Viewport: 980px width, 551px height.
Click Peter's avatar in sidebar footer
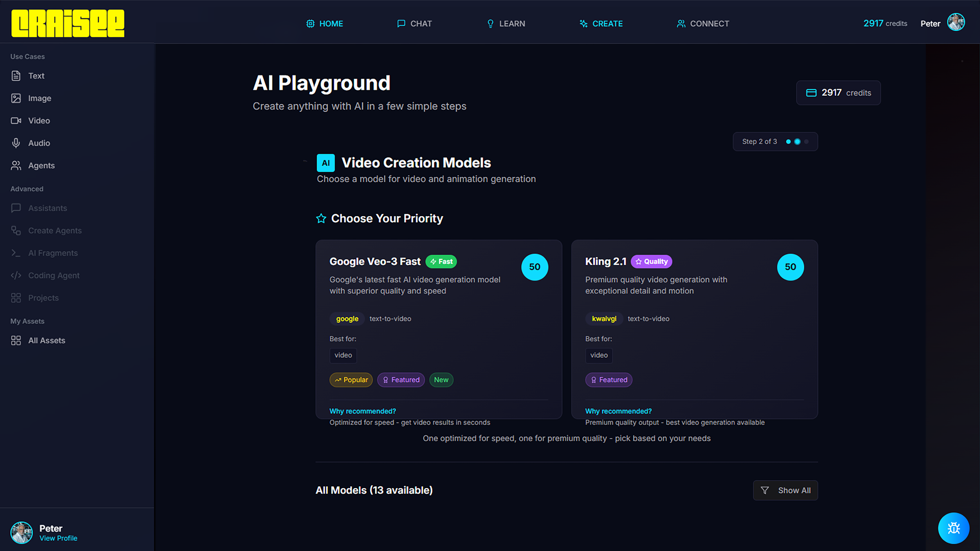(x=22, y=532)
